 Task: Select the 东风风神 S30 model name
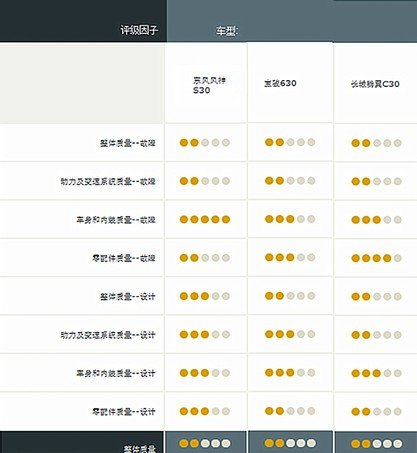point(209,85)
